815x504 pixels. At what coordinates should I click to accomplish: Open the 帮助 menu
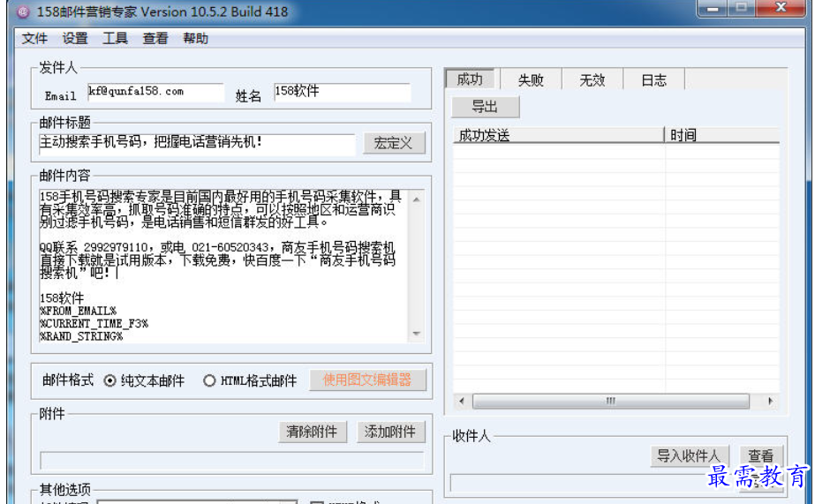[x=195, y=39]
